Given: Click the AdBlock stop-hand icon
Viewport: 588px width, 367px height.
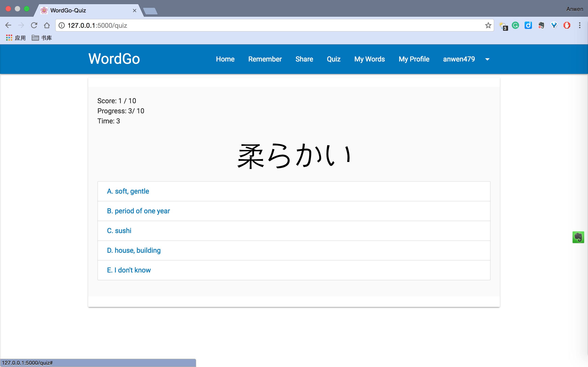Looking at the screenshot, I should pyautogui.click(x=567, y=25).
